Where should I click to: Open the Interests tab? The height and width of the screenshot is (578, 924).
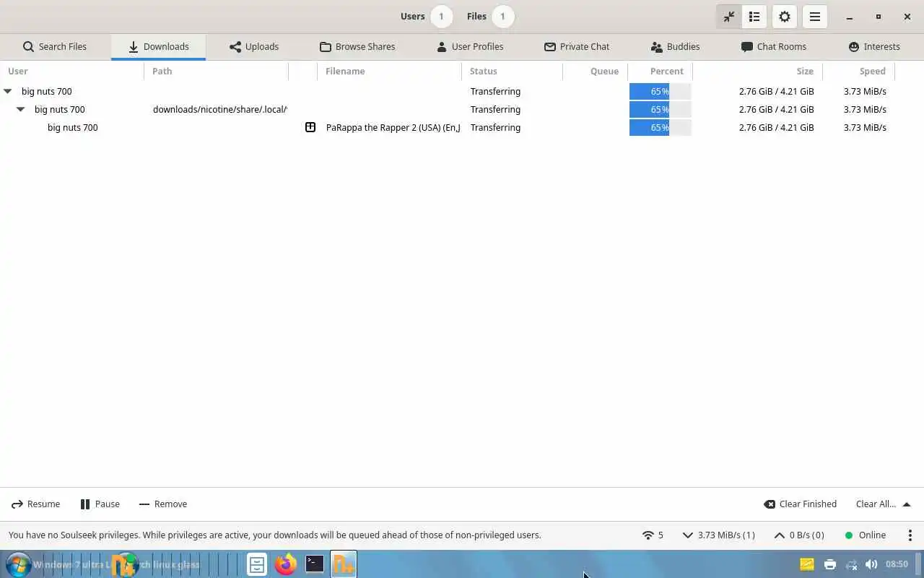(x=874, y=46)
